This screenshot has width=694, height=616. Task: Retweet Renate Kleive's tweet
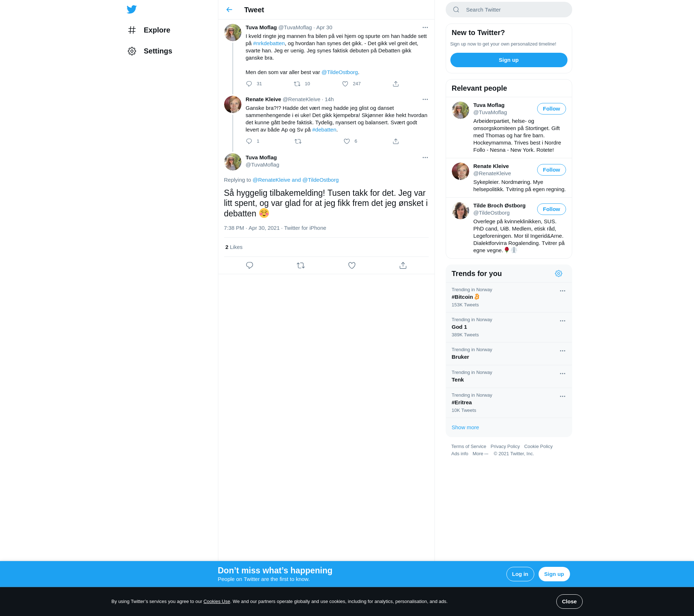click(298, 141)
